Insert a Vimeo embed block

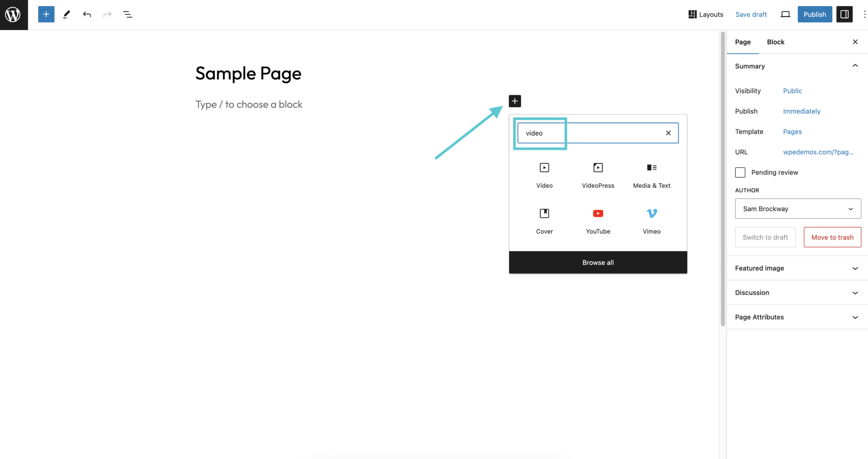click(x=651, y=221)
